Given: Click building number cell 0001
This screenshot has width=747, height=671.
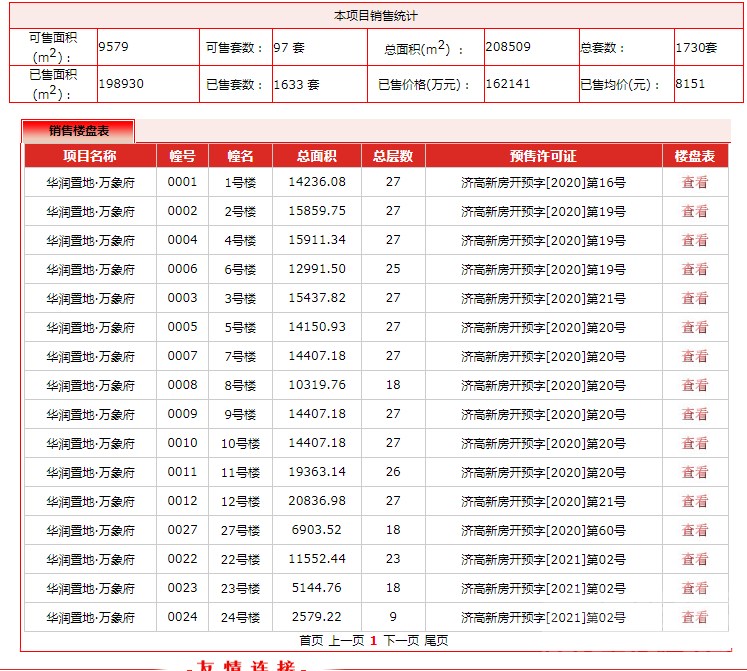Looking at the screenshot, I should click(x=182, y=182).
